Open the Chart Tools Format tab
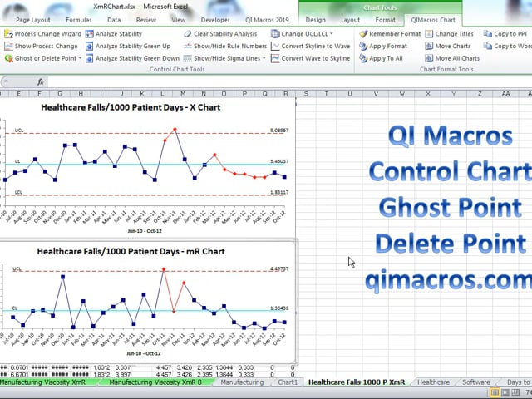The image size is (532, 399). 385,20
